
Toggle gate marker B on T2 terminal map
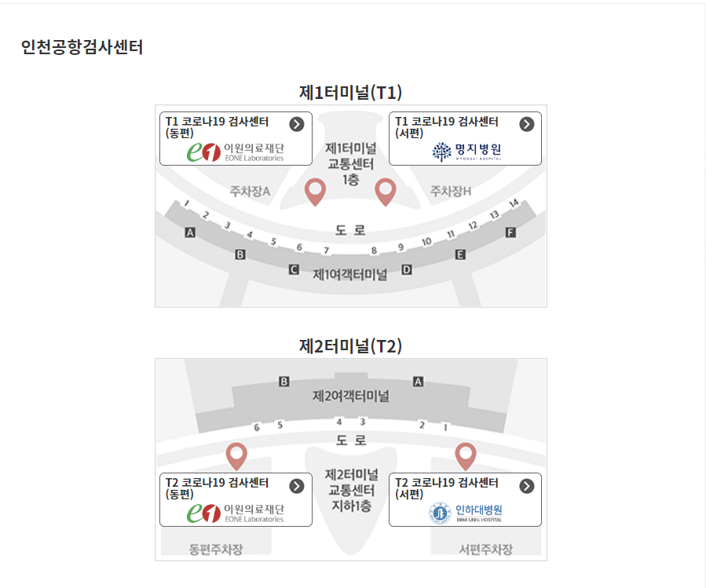(x=284, y=381)
